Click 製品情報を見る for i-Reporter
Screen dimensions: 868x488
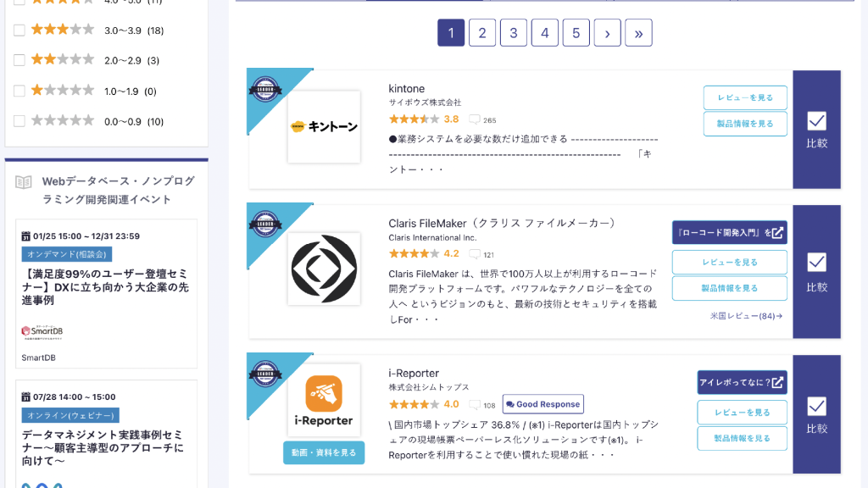(743, 438)
